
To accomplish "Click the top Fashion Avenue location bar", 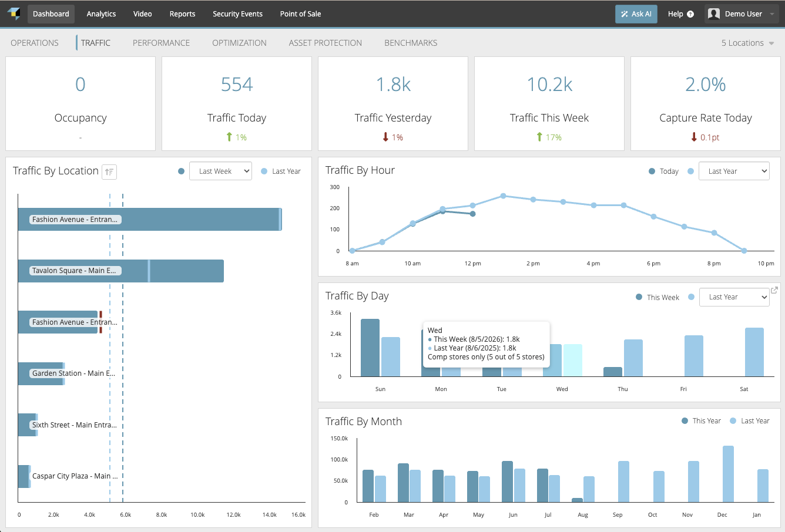I will (x=150, y=219).
